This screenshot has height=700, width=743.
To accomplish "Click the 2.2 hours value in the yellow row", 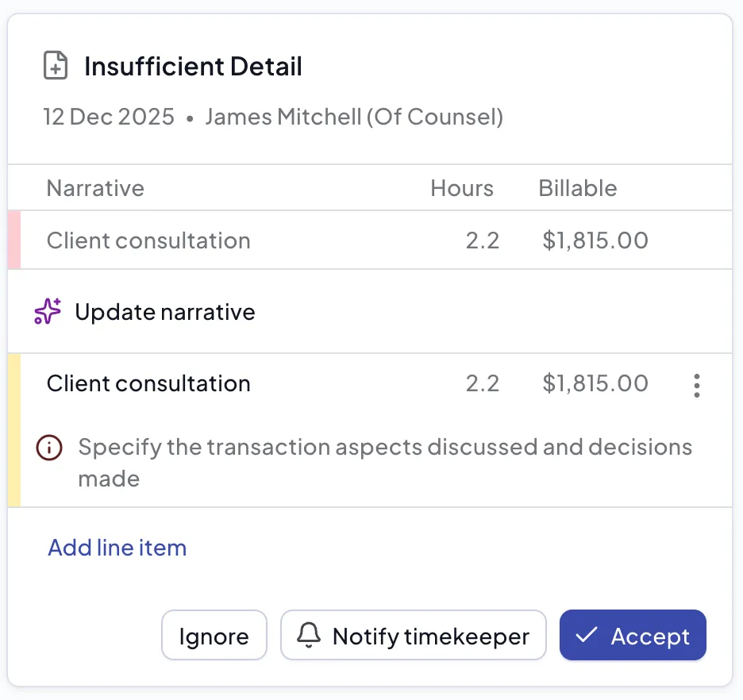I will coord(482,383).
